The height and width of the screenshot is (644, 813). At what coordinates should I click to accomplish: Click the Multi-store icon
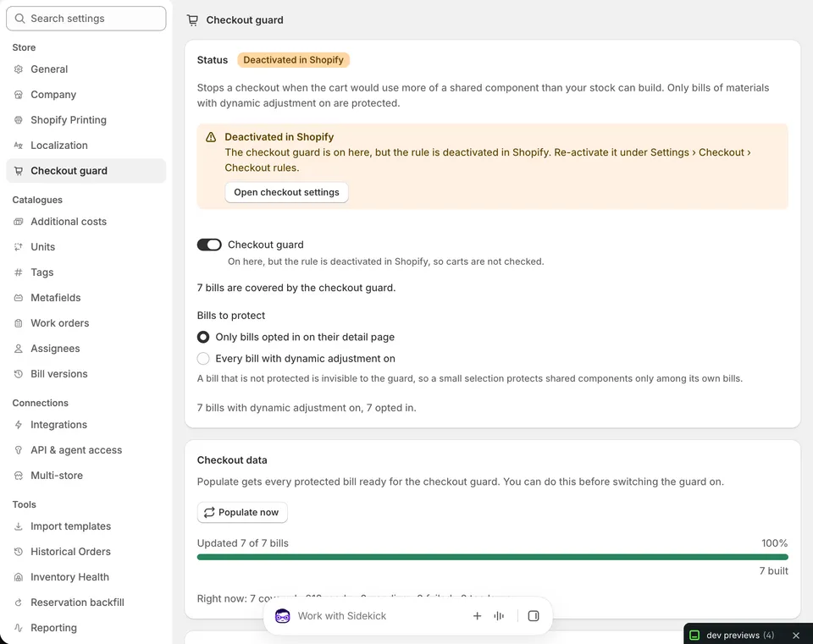[19, 475]
